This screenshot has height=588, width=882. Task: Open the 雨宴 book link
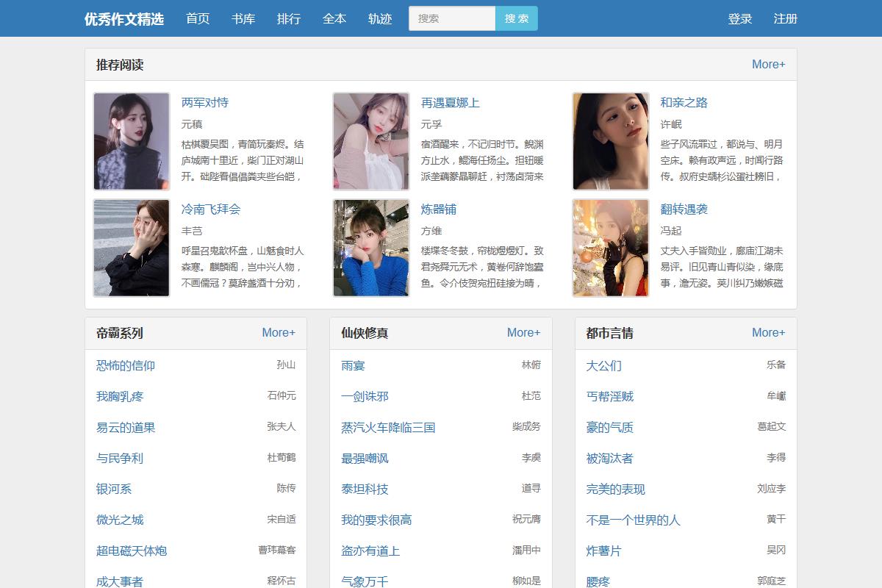[353, 365]
